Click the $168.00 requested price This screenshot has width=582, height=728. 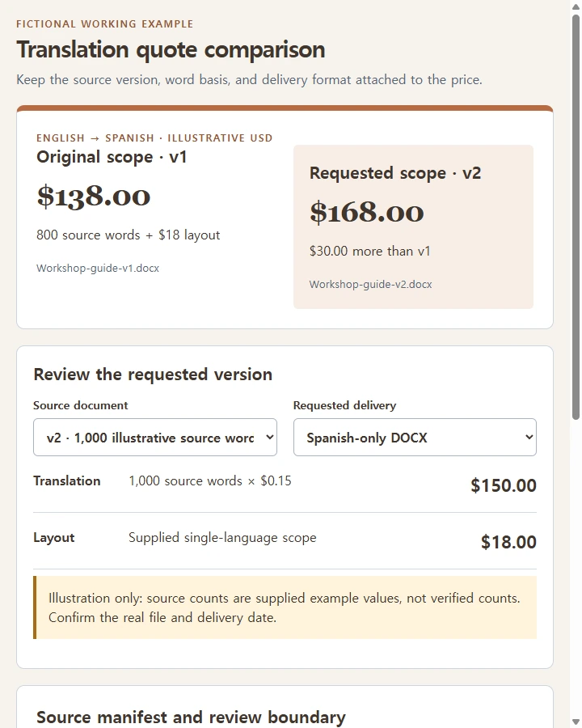coord(367,212)
